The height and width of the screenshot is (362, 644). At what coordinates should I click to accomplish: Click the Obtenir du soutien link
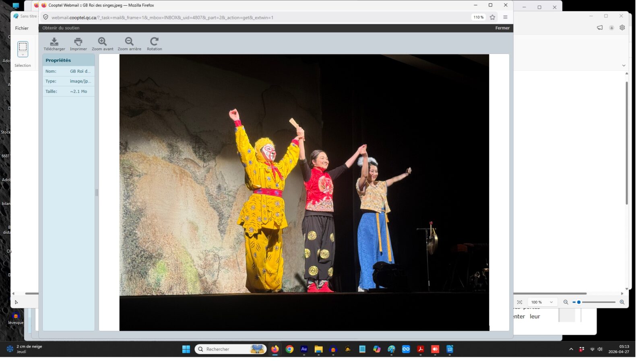coord(61,28)
